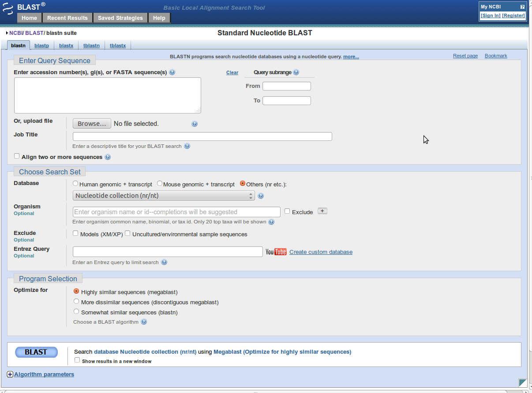Open help icon for Align two sequences
Screen dimensions: 532x393
pos(108,157)
